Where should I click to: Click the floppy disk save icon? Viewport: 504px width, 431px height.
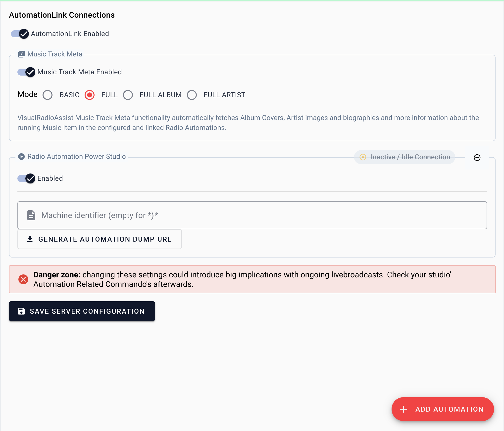tap(21, 311)
